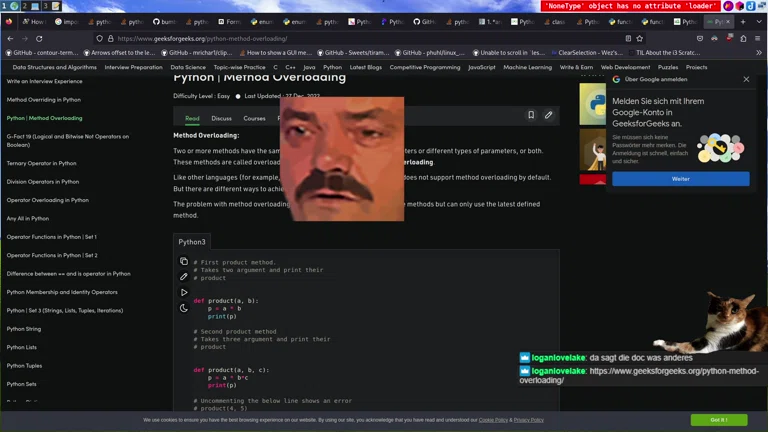
Task: Click the site security lock icon
Action: click(111, 39)
